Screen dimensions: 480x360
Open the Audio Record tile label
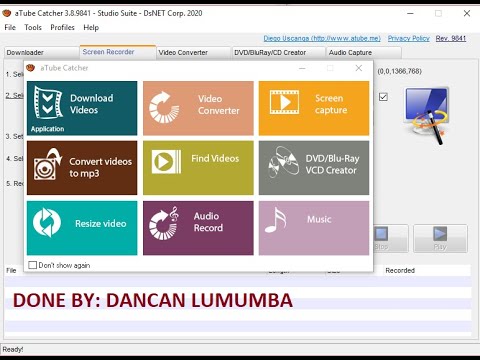pos(208,222)
